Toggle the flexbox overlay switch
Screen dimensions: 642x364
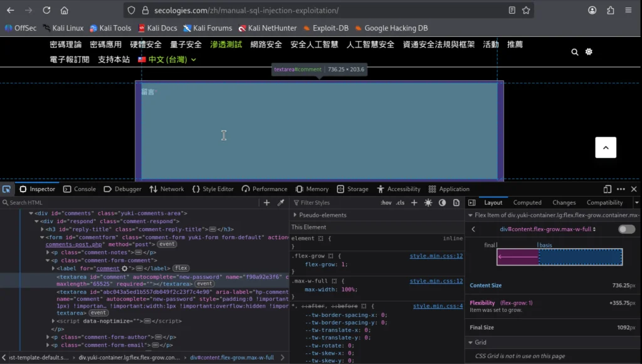coord(626,229)
